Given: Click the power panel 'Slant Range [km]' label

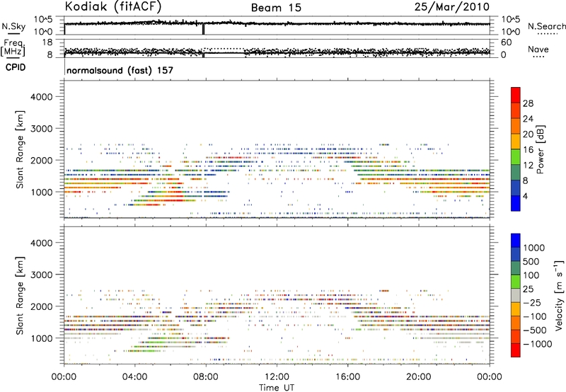Looking at the screenshot, I should click(20, 149).
